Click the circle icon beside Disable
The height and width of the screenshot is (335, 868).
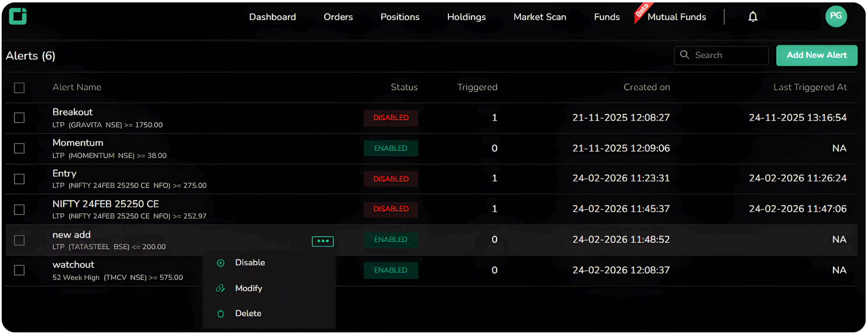pyautogui.click(x=221, y=263)
